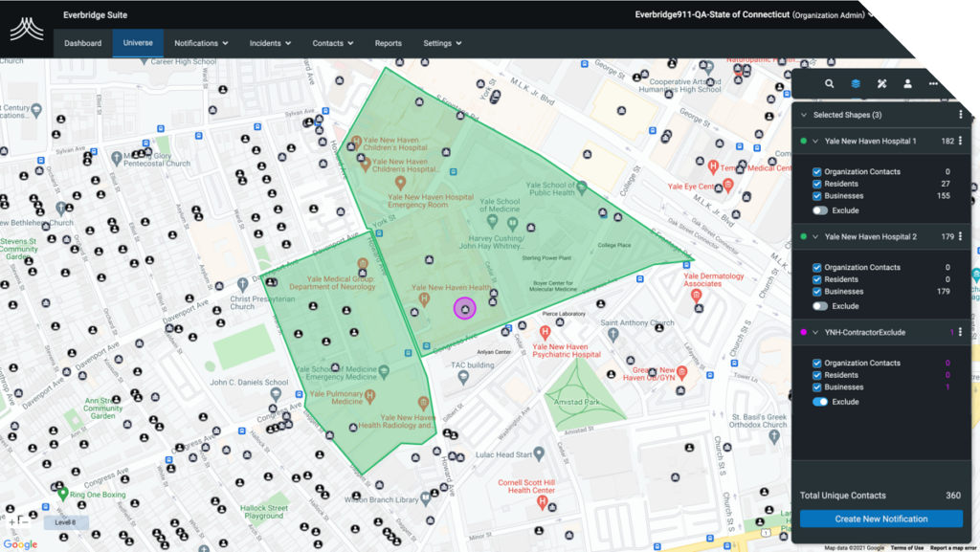The image size is (980, 552).
Task: Select the layers icon in the map panel
Action: [x=856, y=83]
